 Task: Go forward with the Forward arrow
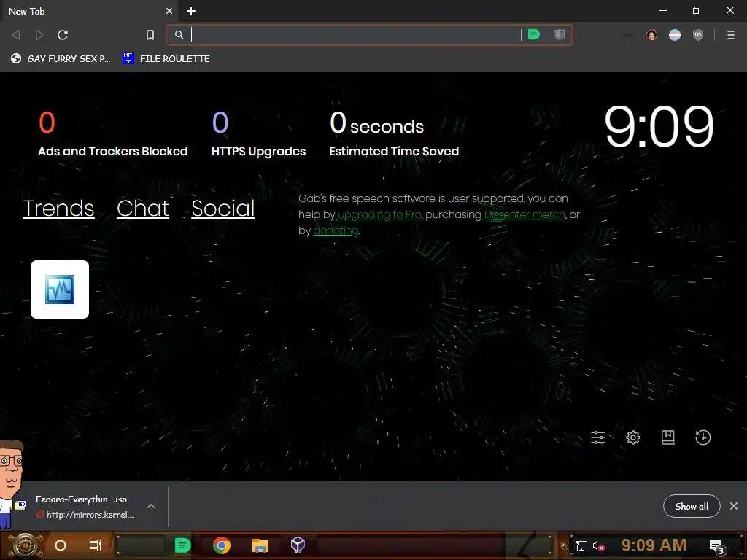tap(39, 35)
